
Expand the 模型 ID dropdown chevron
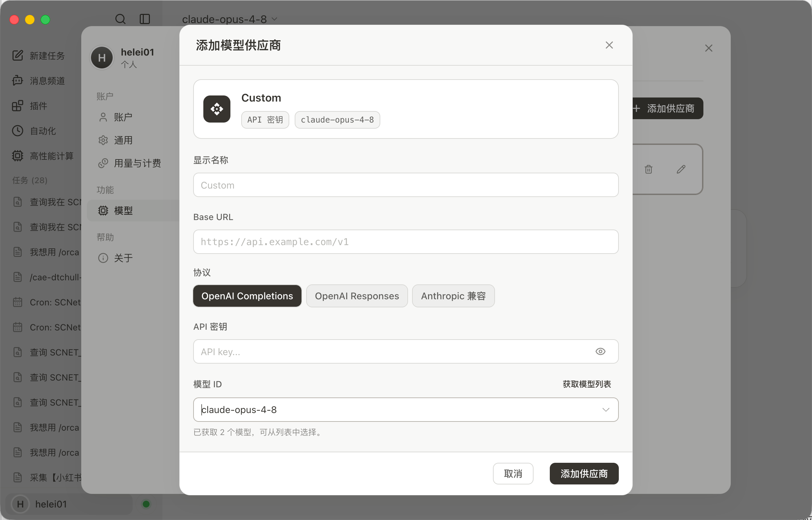(606, 410)
